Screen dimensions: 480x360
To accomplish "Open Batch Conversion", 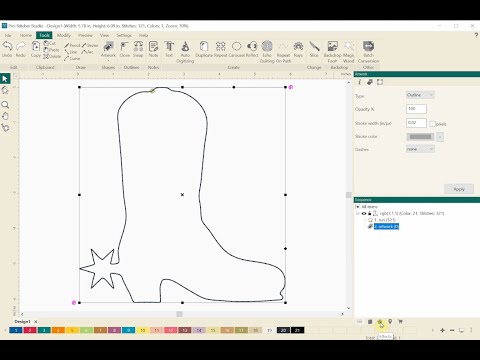I will (x=368, y=52).
